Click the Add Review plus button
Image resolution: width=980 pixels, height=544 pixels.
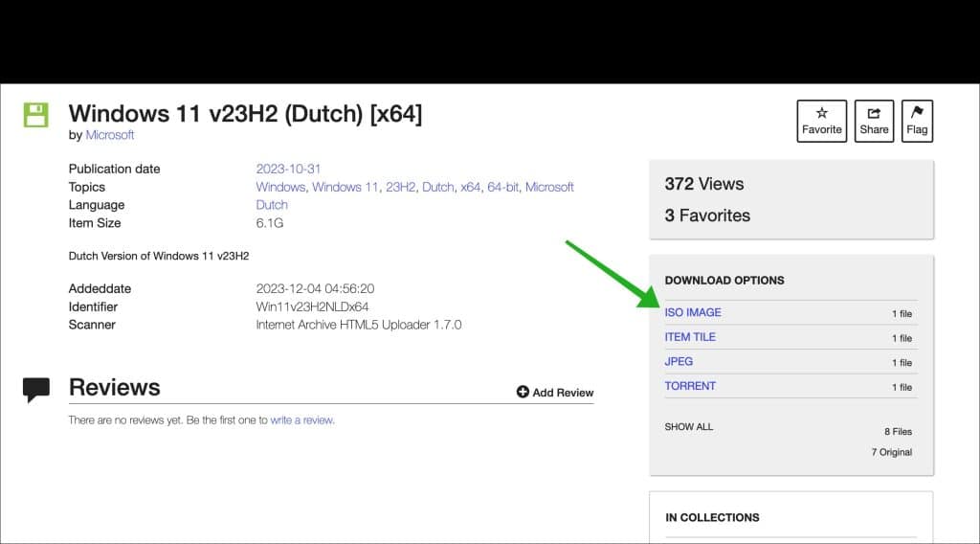(x=555, y=392)
